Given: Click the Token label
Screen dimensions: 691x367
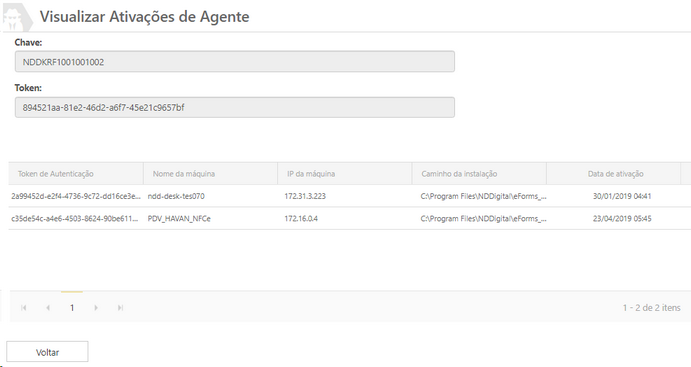Looking at the screenshot, I should (x=28, y=88).
